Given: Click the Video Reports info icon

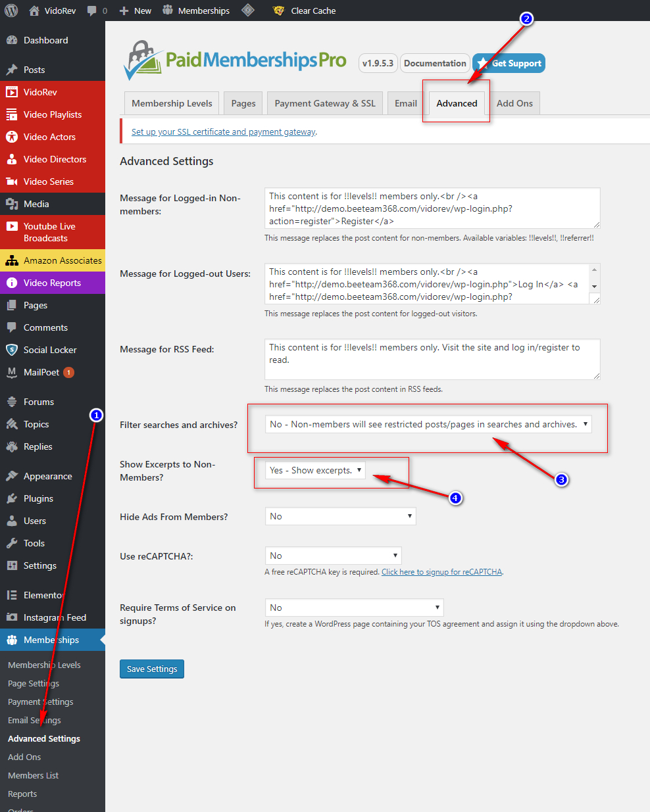Looking at the screenshot, I should [x=12, y=283].
